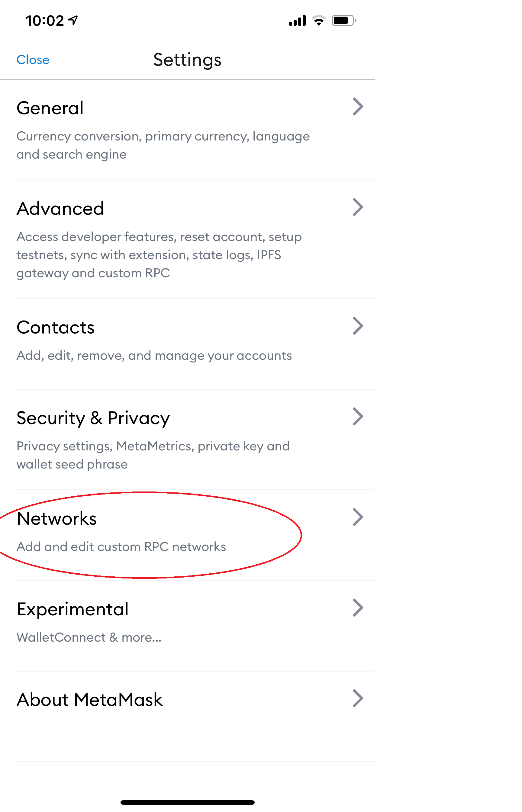Close the Settings screen
Screen dimensions: 522x812
pyautogui.click(x=33, y=60)
